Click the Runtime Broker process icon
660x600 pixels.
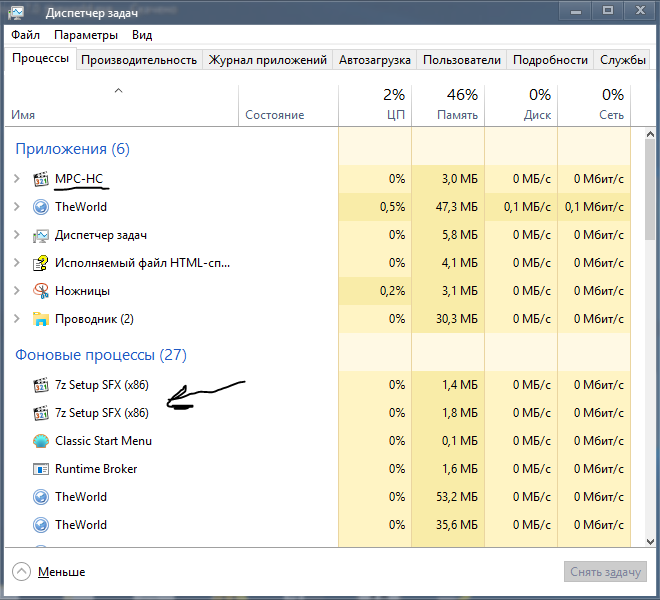click(41, 469)
